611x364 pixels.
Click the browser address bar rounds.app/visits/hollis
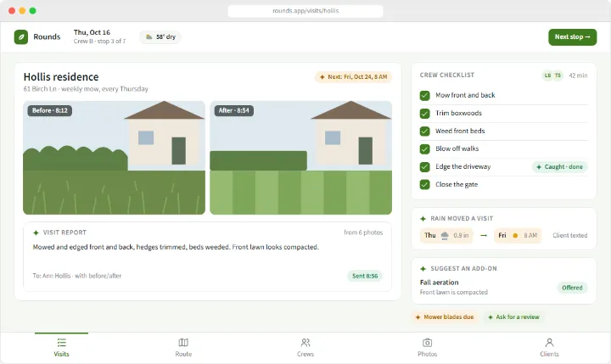(305, 11)
